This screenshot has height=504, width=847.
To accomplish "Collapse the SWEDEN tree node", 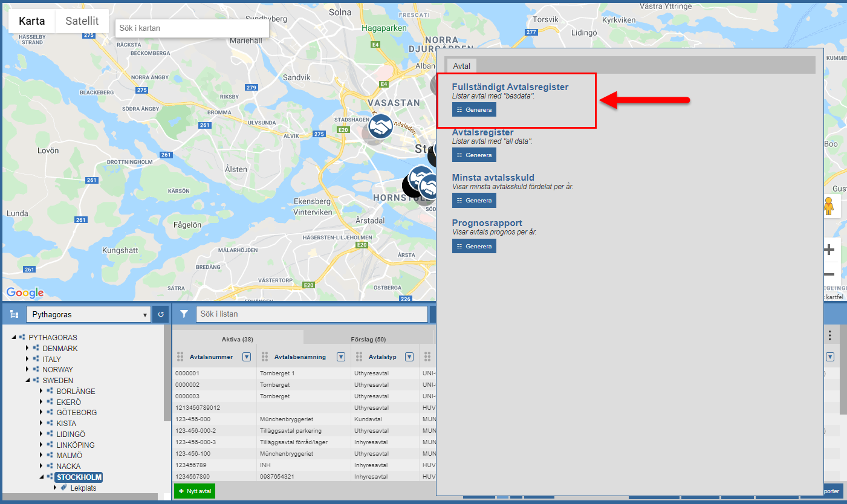I will click(x=27, y=381).
